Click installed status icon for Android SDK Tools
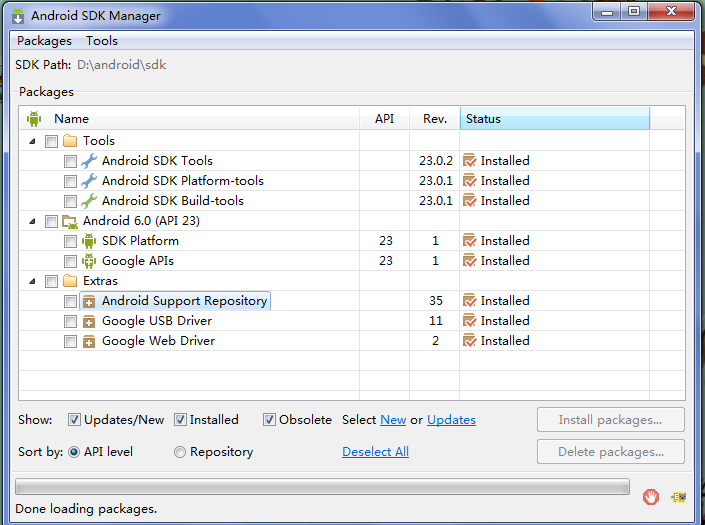The height and width of the screenshot is (525, 705). 469,160
